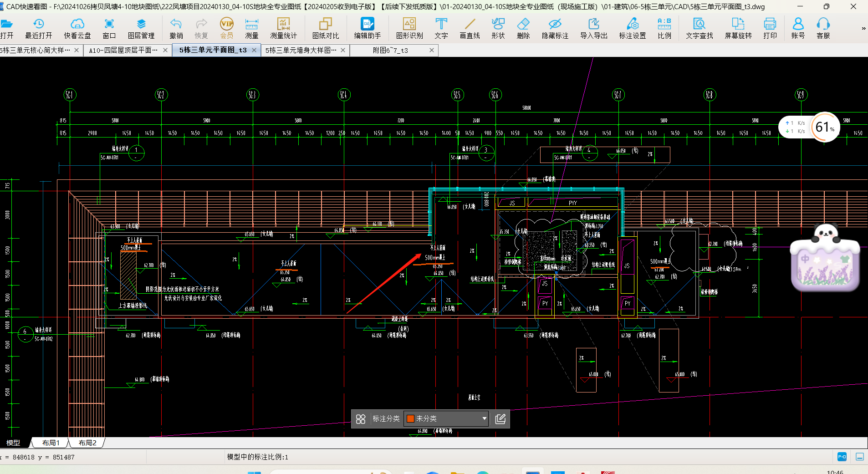Open 导入导出 import export

(x=594, y=28)
